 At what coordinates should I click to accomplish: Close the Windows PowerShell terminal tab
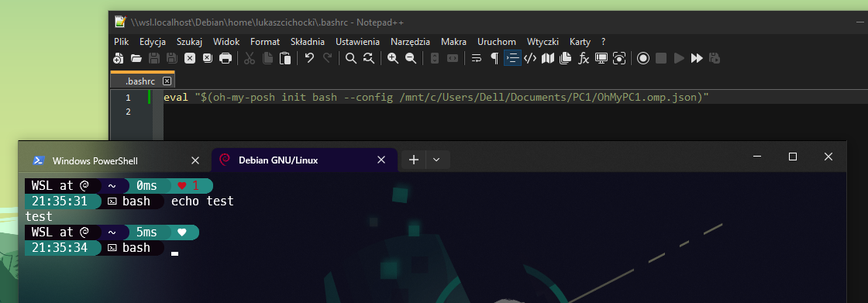point(195,160)
